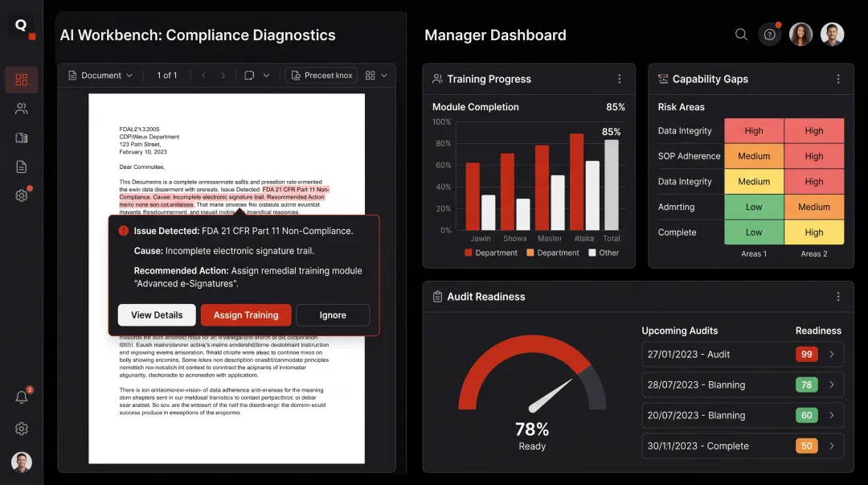Image resolution: width=868 pixels, height=485 pixels.
Task: Expand the 30/1:1/2023 - Complete row chevron
Action: 832,446
